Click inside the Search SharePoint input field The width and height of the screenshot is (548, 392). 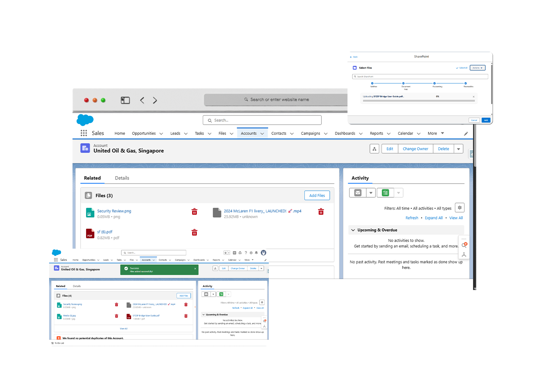click(406, 76)
